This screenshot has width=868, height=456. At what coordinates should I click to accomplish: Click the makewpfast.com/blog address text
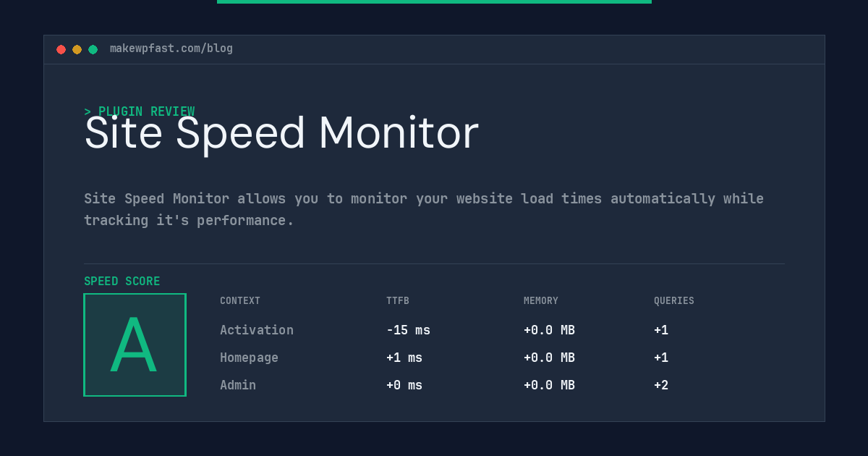click(171, 48)
